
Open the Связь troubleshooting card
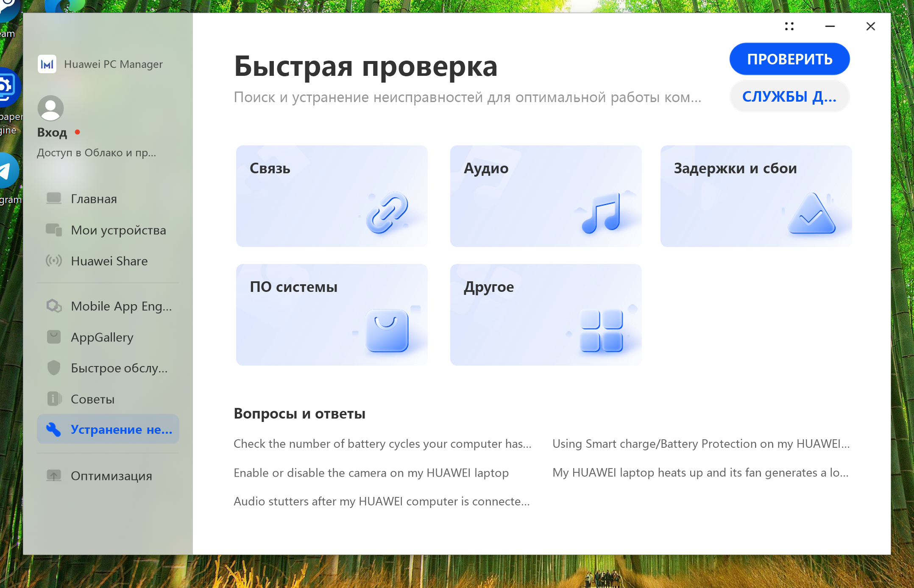click(332, 196)
